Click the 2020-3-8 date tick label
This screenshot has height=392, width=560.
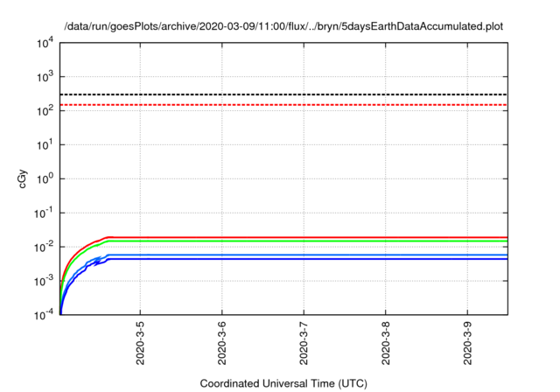pos(386,343)
